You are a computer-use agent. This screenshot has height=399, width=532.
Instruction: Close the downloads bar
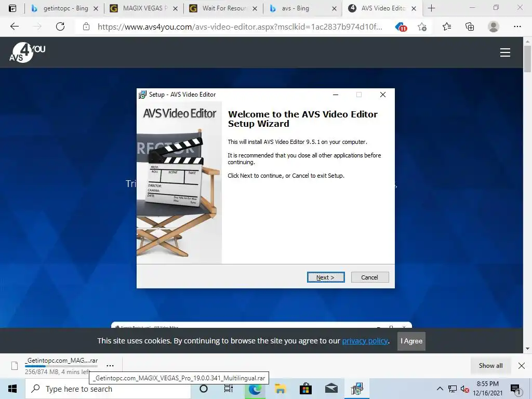(522, 365)
